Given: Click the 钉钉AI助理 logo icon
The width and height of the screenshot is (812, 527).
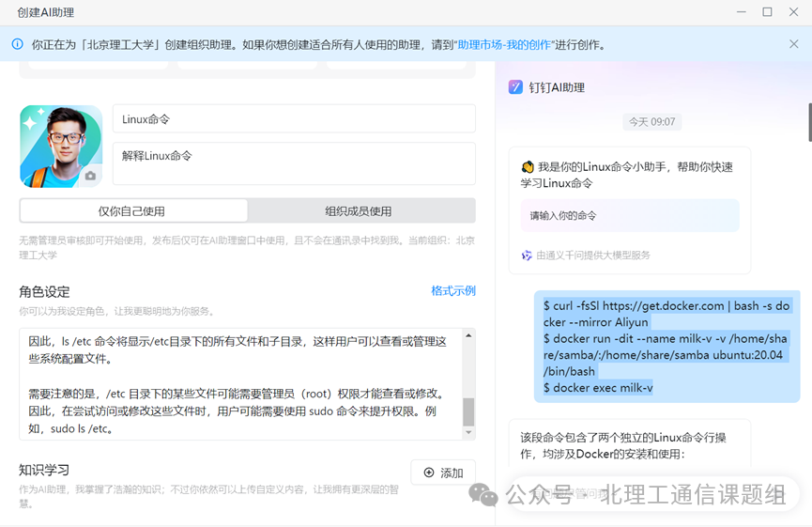Looking at the screenshot, I should pyautogui.click(x=515, y=87).
